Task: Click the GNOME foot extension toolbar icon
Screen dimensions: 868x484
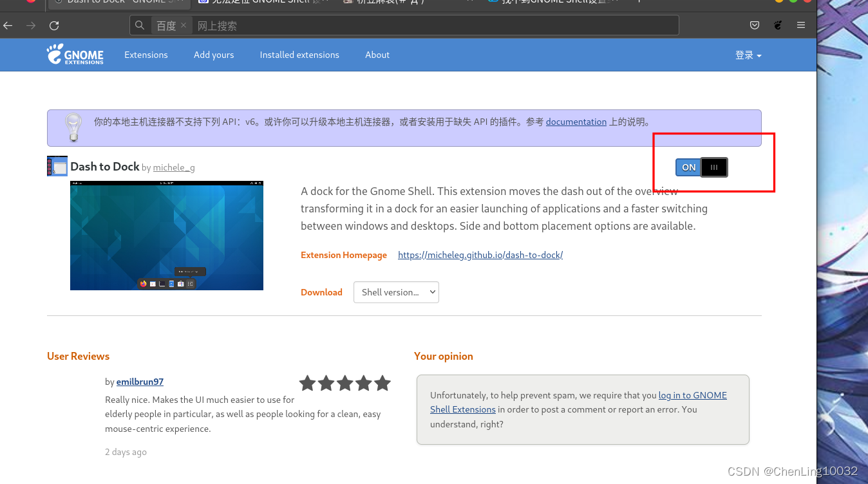Action: click(x=778, y=25)
